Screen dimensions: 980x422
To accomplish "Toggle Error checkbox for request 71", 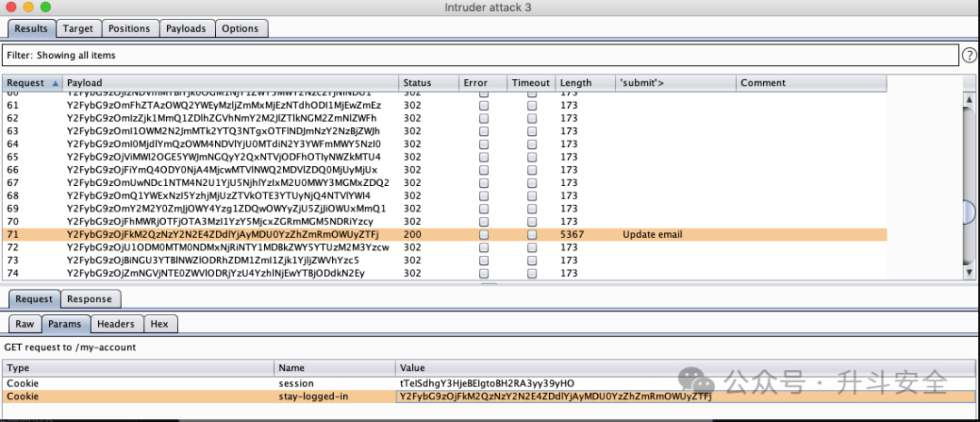I will pos(484,234).
